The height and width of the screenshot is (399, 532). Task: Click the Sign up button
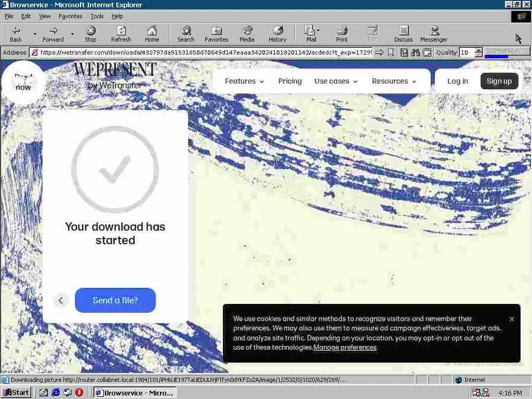click(x=499, y=81)
